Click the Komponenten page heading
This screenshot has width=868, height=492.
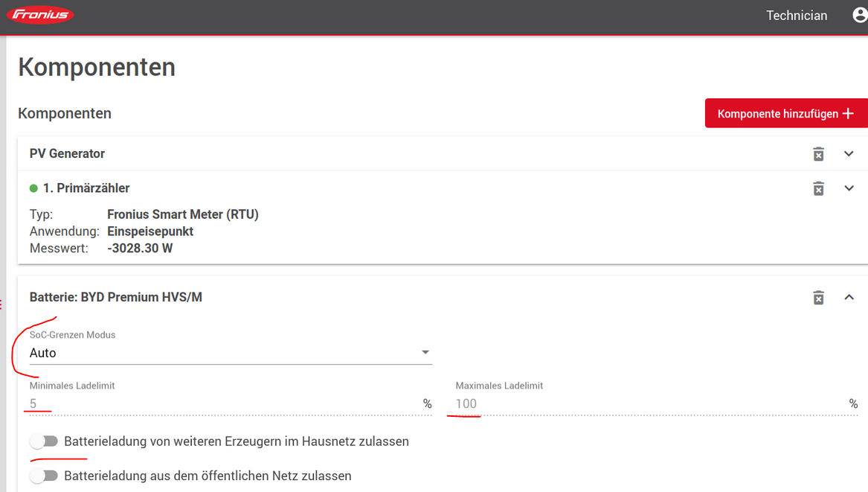point(97,67)
